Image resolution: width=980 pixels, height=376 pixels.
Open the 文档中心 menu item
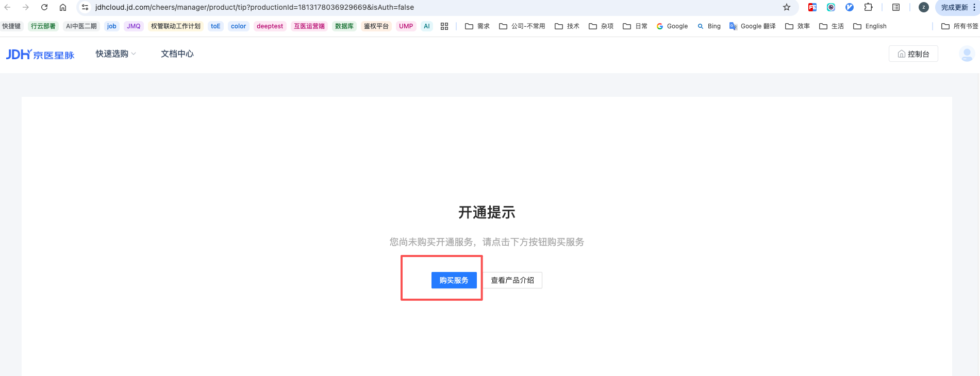coord(177,54)
